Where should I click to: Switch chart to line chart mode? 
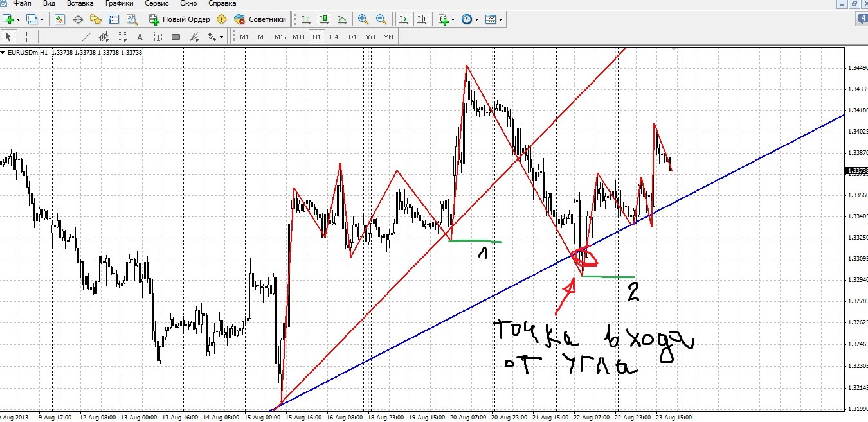pyautogui.click(x=341, y=19)
